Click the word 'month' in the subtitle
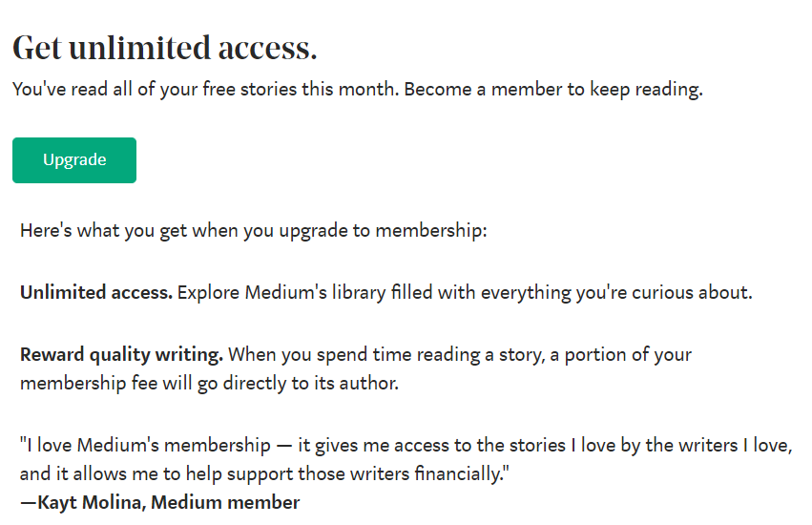 [x=366, y=89]
